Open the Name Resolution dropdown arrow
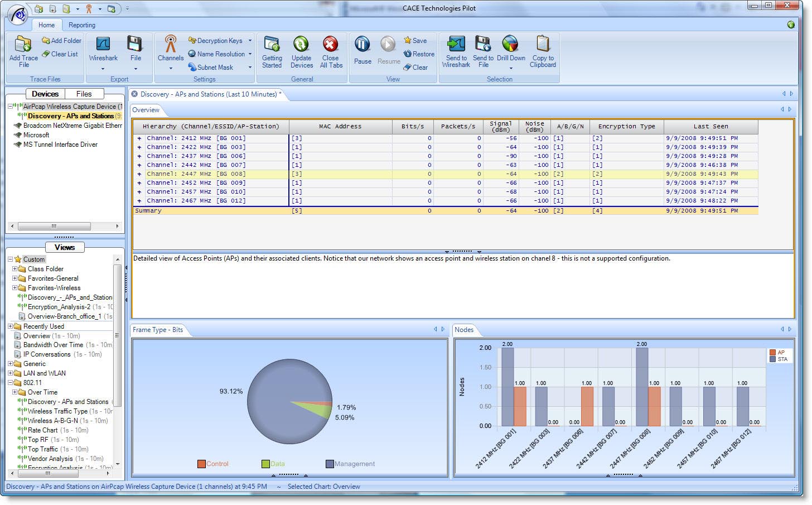 tap(250, 54)
